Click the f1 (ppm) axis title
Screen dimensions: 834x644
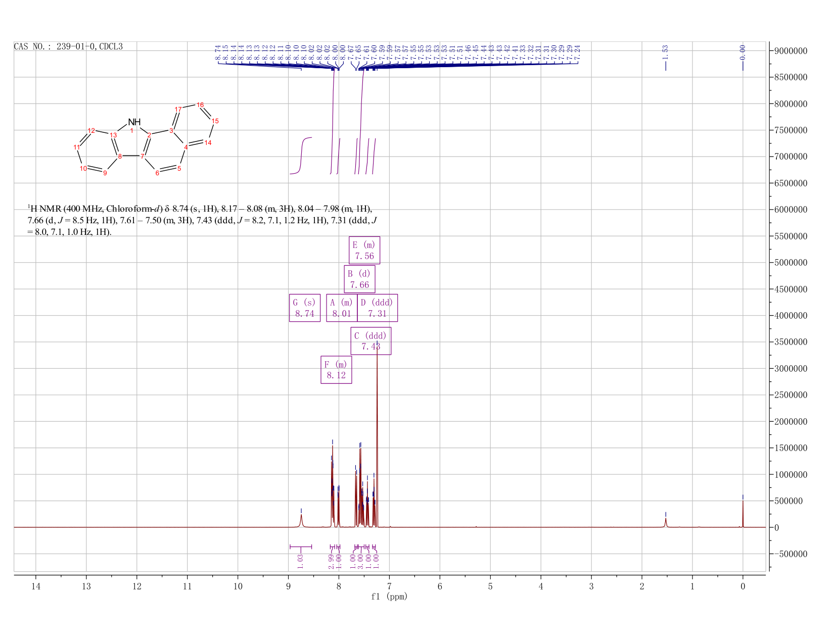(x=389, y=597)
